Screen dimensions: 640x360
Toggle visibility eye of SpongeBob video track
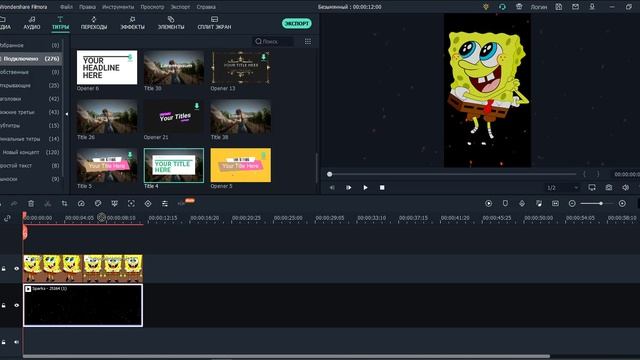point(17,269)
